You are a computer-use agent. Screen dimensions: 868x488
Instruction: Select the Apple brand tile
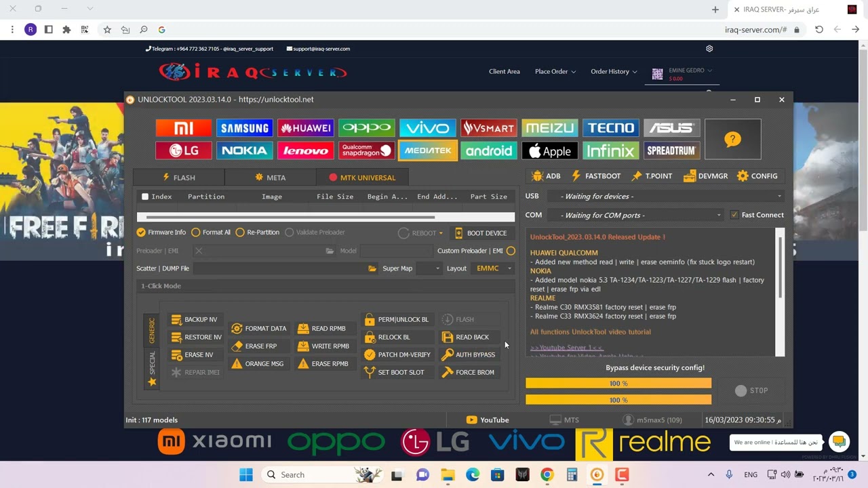[x=550, y=150]
